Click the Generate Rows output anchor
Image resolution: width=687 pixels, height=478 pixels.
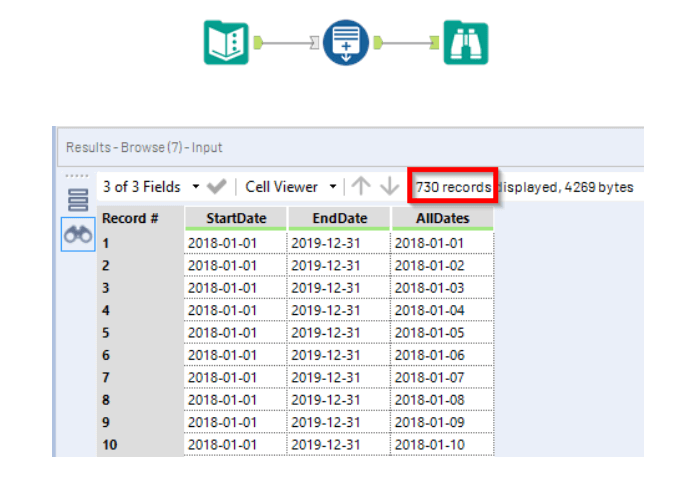pyautogui.click(x=378, y=42)
